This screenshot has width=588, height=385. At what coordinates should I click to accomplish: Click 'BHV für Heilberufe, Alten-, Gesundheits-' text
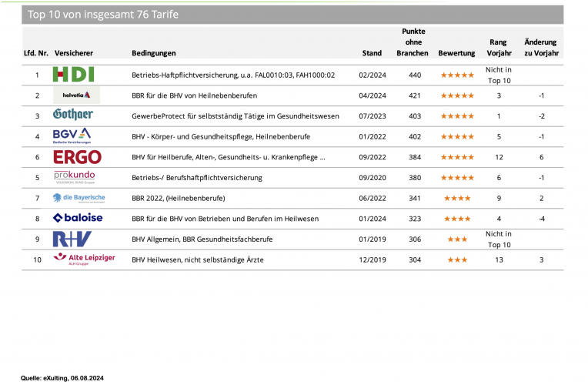[x=197, y=157]
